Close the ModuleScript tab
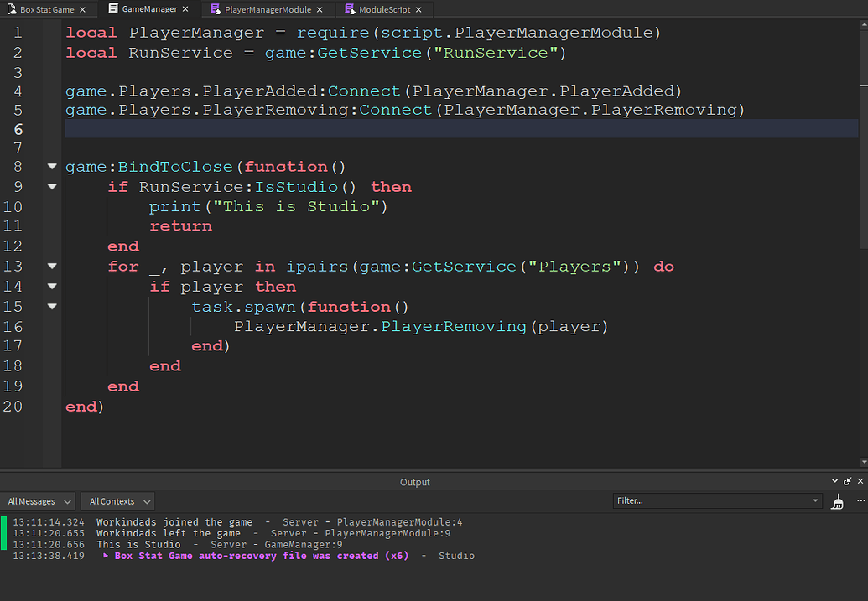 click(418, 9)
